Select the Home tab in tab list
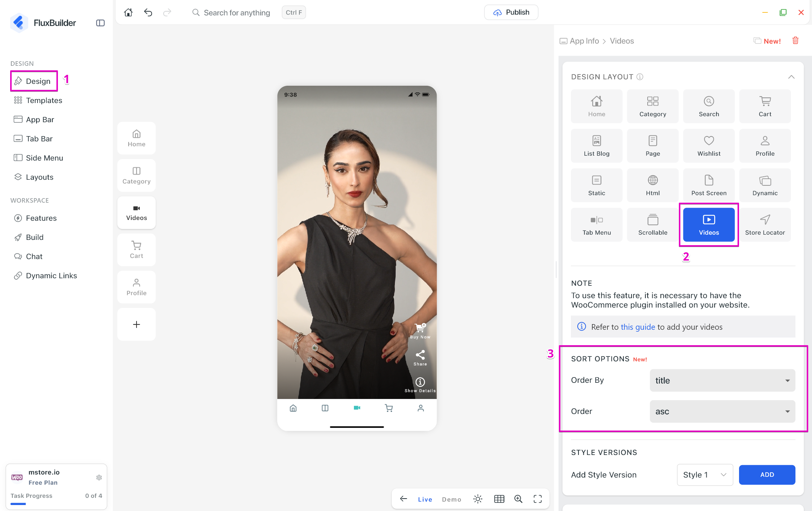 point(137,138)
